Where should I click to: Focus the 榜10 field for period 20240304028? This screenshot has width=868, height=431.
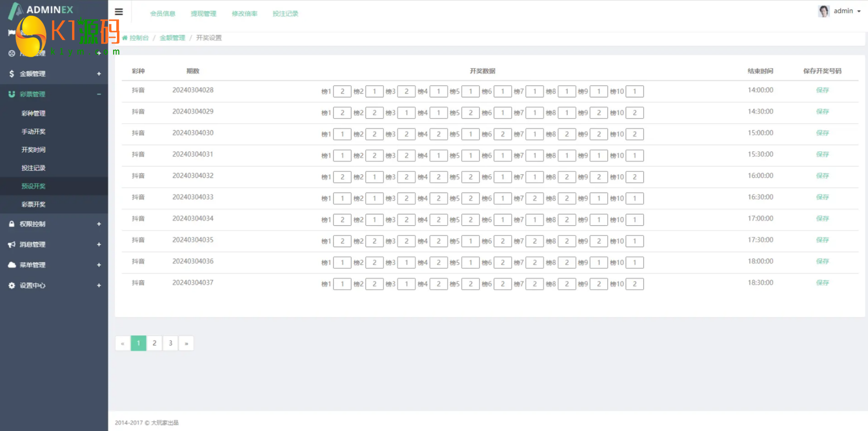coord(635,92)
